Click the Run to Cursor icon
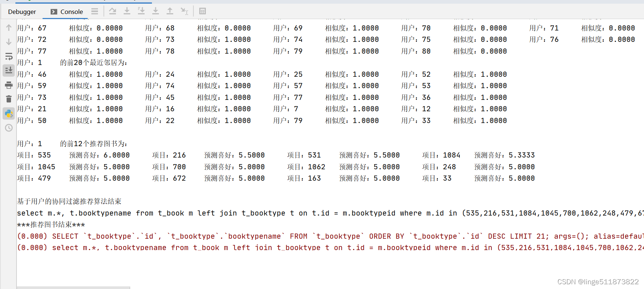644x289 pixels. (x=184, y=11)
